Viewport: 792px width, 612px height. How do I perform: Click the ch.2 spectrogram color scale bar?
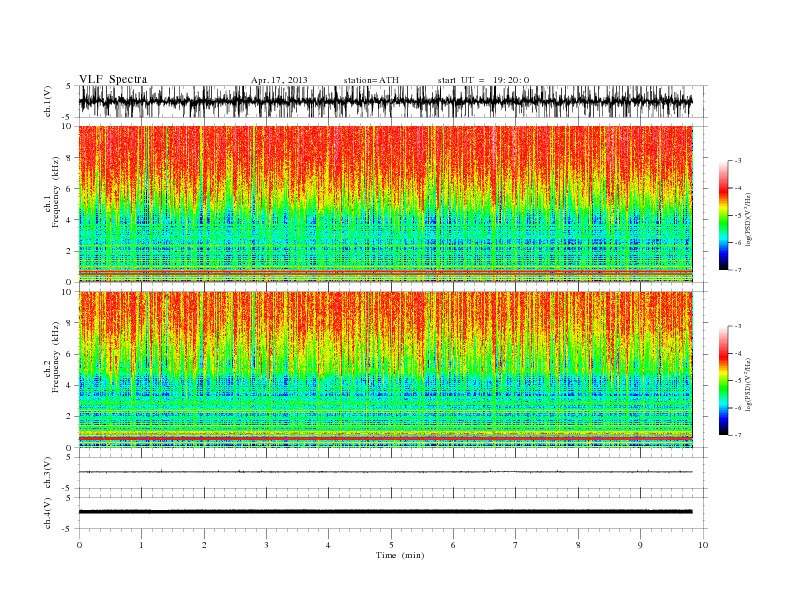tap(723, 381)
